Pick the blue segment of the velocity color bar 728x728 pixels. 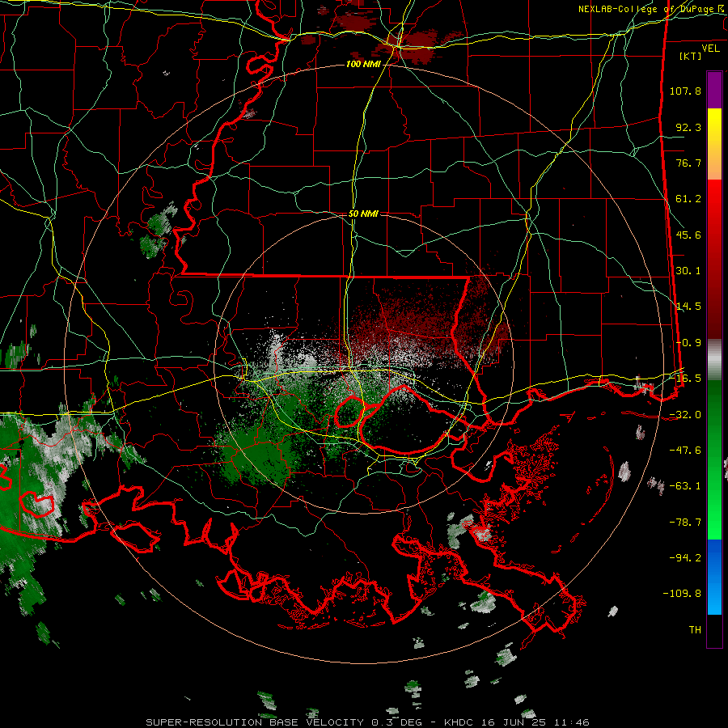tap(714, 577)
